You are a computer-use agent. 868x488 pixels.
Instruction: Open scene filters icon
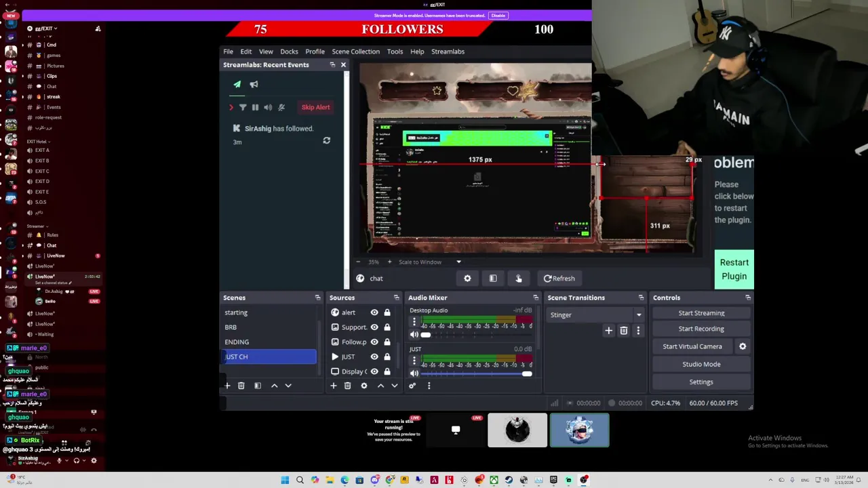coord(258,386)
